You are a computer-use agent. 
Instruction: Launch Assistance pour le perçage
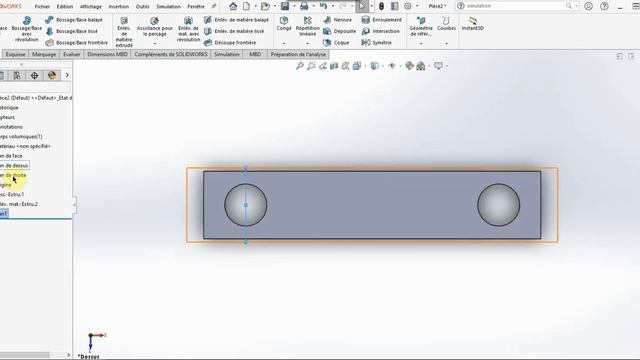[x=155, y=27]
